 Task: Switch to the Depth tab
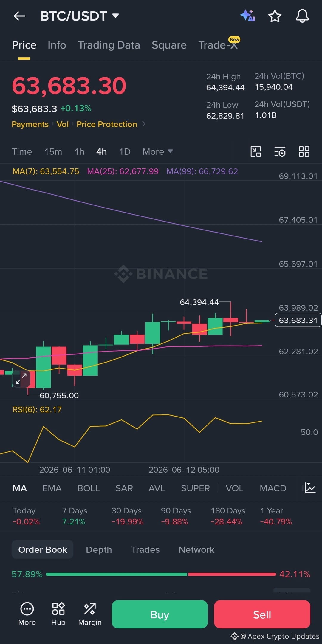click(x=99, y=549)
